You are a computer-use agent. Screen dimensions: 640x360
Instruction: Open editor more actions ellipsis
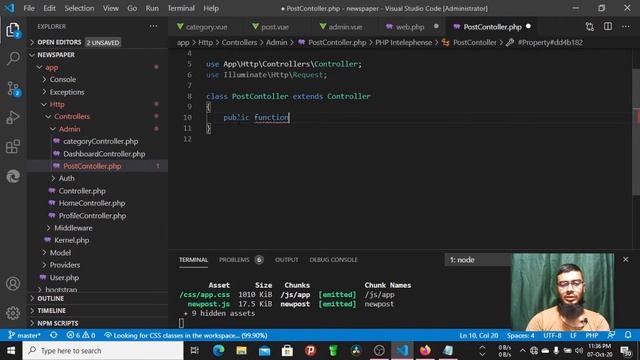626,27
